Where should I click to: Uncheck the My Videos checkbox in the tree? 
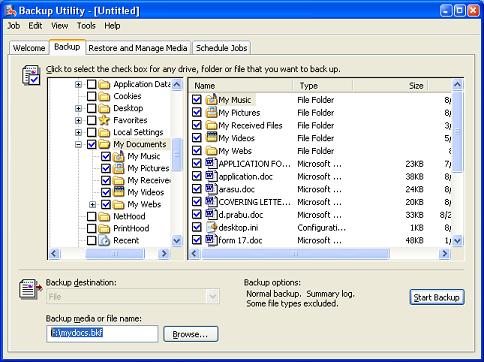pyautogui.click(x=106, y=192)
